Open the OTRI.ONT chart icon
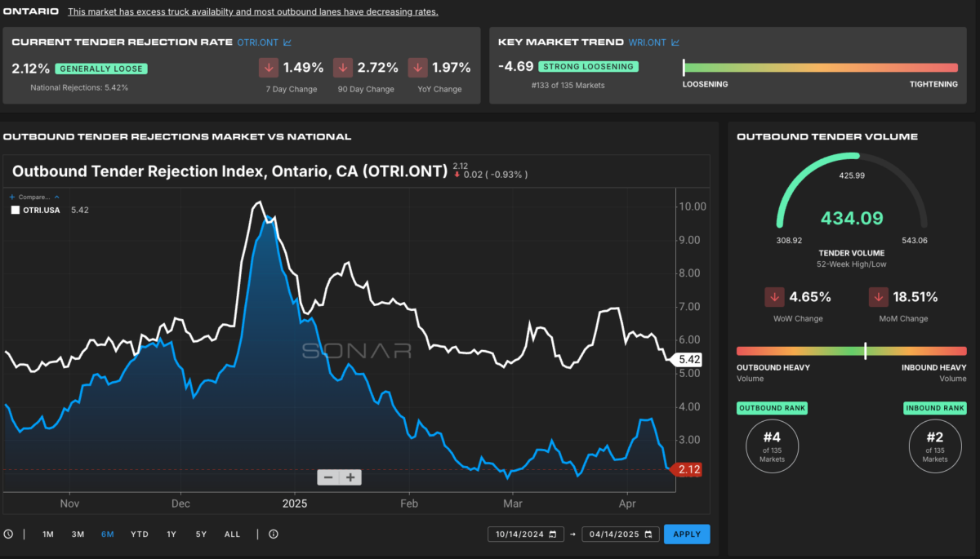Viewport: 980px width, 559px height. 287,42
